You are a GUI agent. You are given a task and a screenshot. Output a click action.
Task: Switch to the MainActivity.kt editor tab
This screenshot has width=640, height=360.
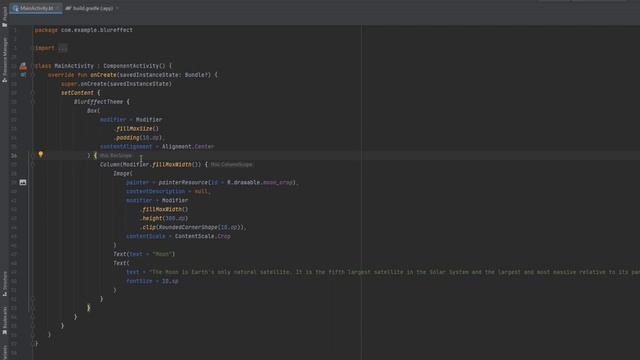click(36, 8)
